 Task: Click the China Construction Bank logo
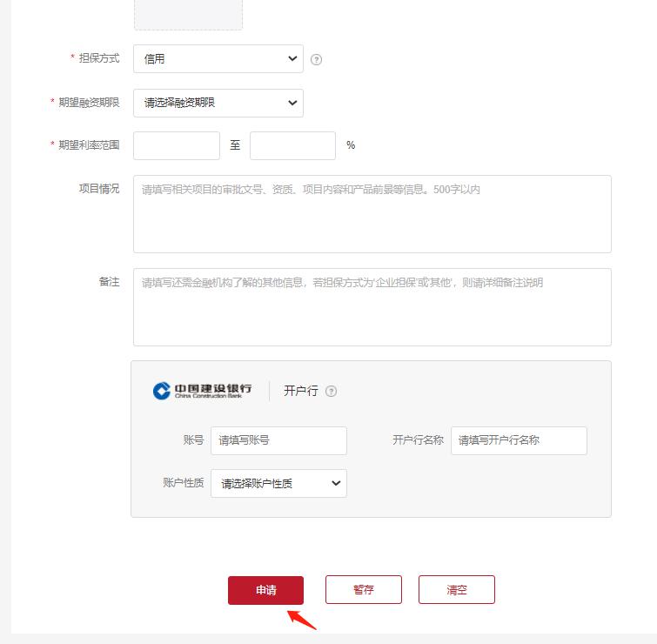203,391
